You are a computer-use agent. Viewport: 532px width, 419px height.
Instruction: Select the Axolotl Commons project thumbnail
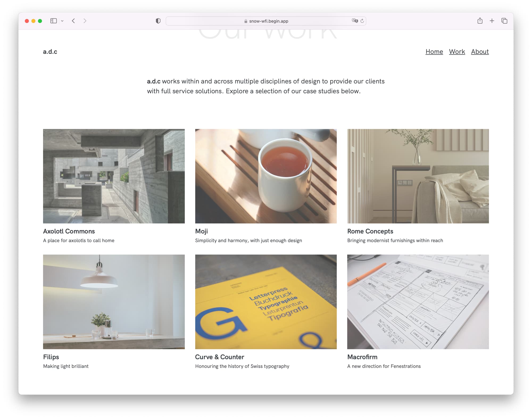114,176
